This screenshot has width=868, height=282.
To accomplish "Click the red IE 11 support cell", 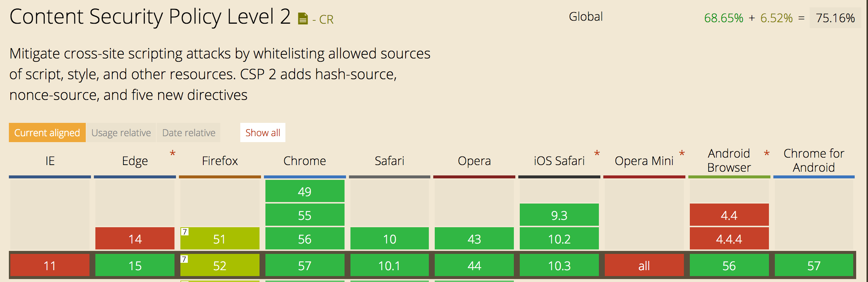I will tap(50, 265).
